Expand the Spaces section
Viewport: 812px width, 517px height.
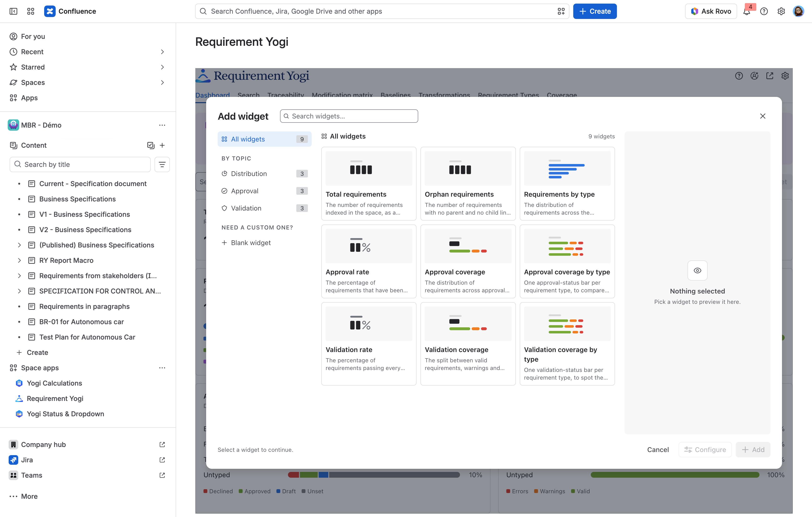162,82
